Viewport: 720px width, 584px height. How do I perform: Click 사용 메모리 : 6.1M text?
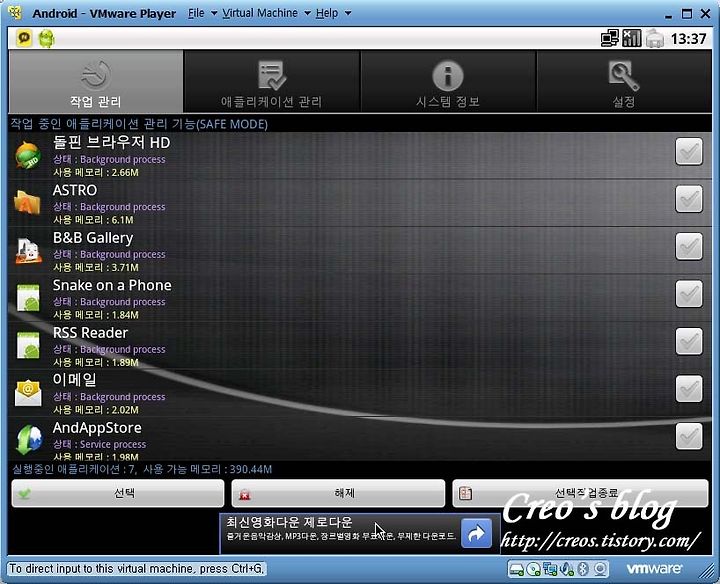click(93, 220)
